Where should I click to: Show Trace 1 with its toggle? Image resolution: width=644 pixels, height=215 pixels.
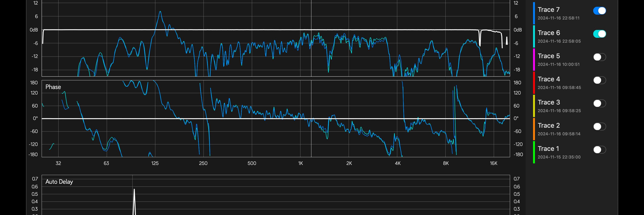point(600,150)
